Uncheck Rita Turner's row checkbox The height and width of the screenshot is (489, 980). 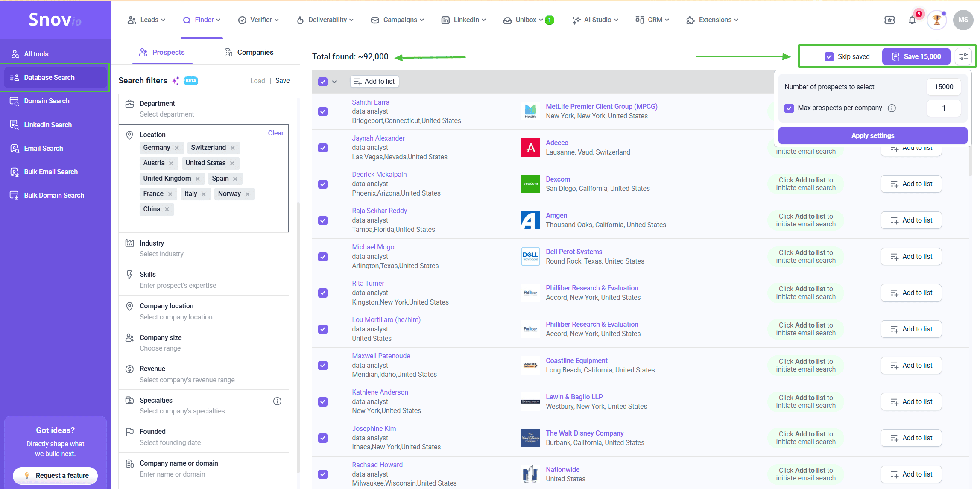click(x=323, y=293)
